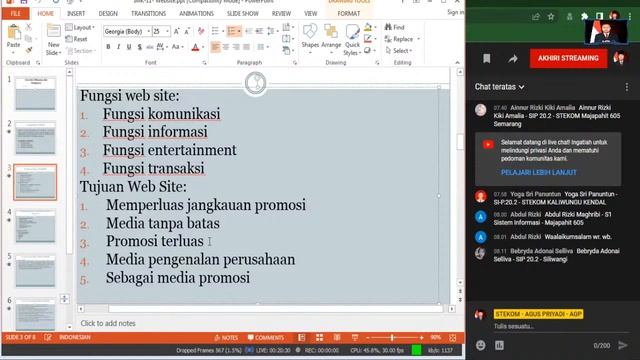
Task: Click the poll icon under chat input
Action: [x=499, y=345]
